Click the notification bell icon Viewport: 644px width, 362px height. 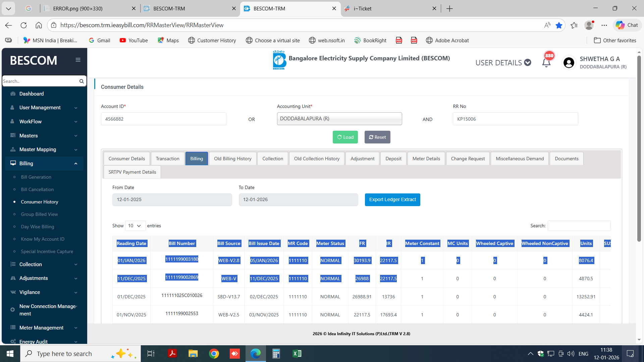546,62
